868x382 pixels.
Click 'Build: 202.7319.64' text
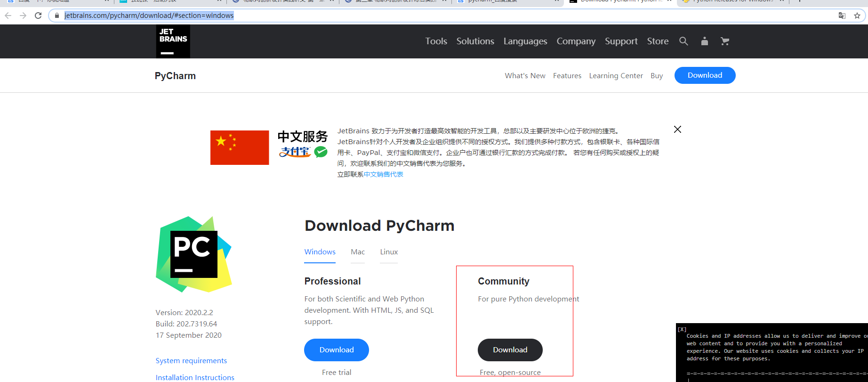click(186, 324)
